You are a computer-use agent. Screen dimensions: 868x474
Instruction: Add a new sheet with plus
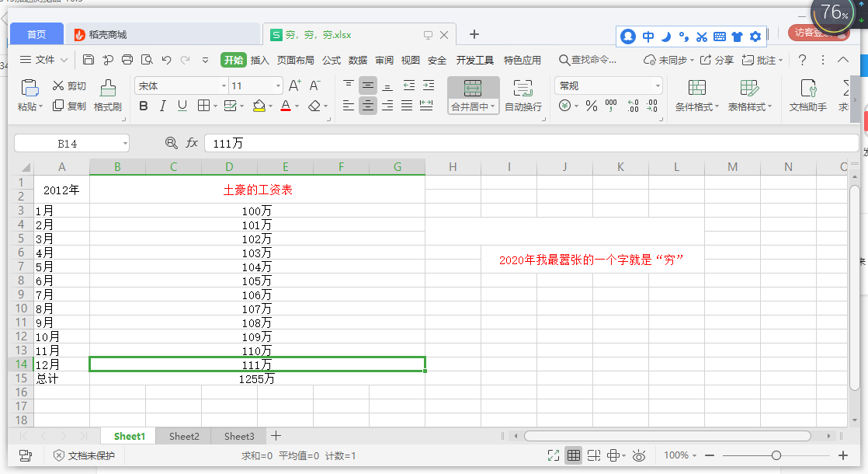tap(276, 436)
